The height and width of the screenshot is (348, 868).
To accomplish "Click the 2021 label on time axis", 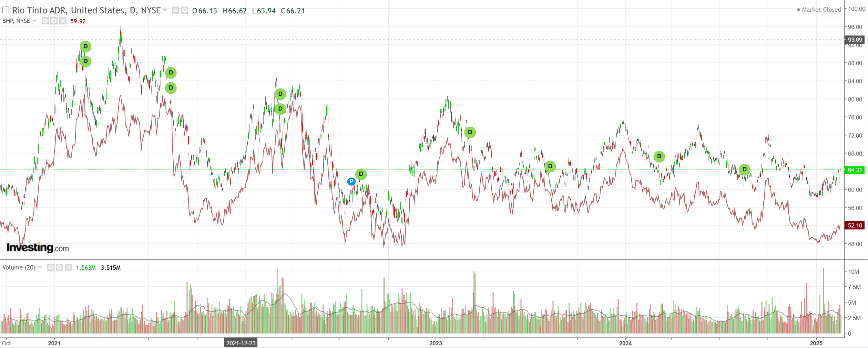I will click(x=54, y=343).
